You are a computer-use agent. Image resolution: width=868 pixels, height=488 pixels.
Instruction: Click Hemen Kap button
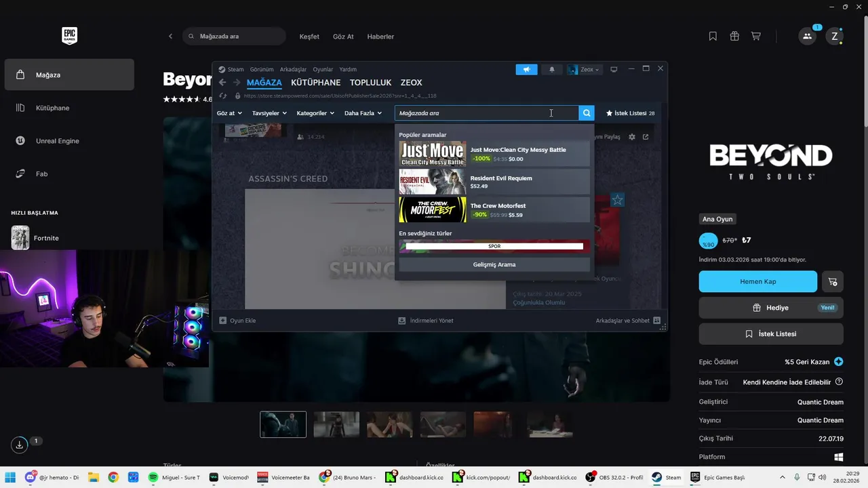(758, 281)
